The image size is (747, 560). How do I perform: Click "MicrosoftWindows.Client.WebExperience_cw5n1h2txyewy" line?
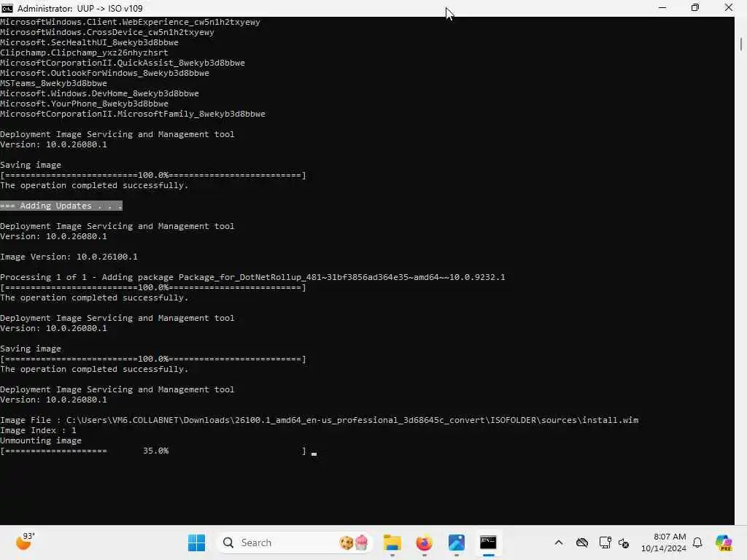(x=130, y=22)
